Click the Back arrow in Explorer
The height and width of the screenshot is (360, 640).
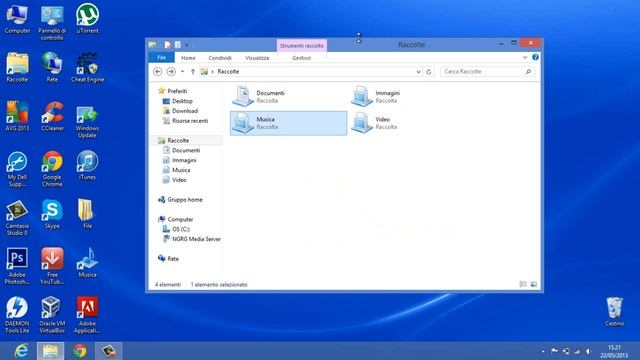pos(158,71)
